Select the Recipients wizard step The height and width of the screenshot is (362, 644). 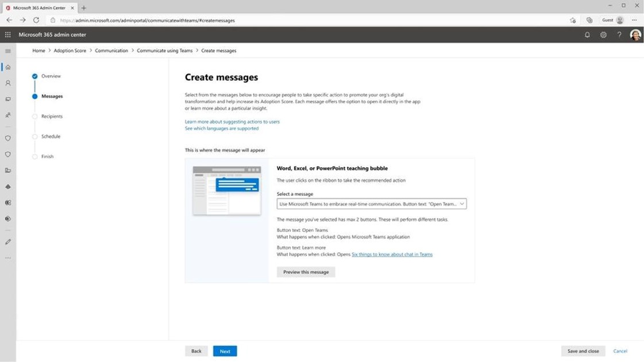[x=52, y=116]
